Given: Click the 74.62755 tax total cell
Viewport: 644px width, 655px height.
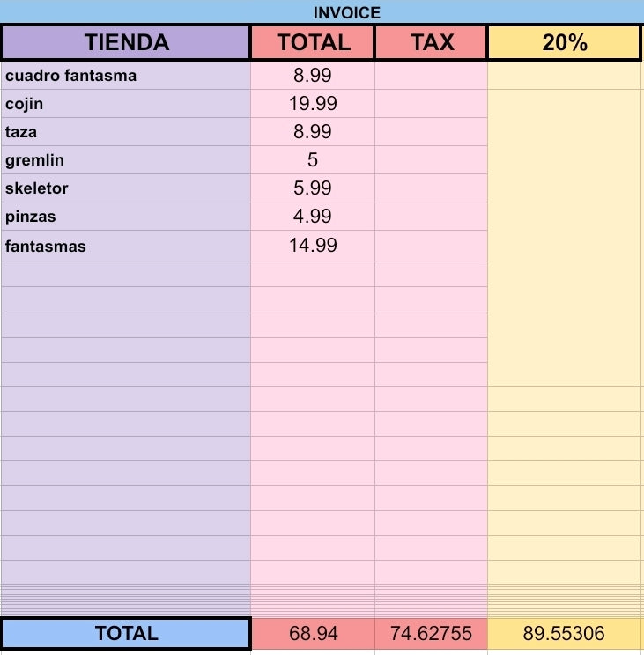Looking at the screenshot, I should pos(432,633).
